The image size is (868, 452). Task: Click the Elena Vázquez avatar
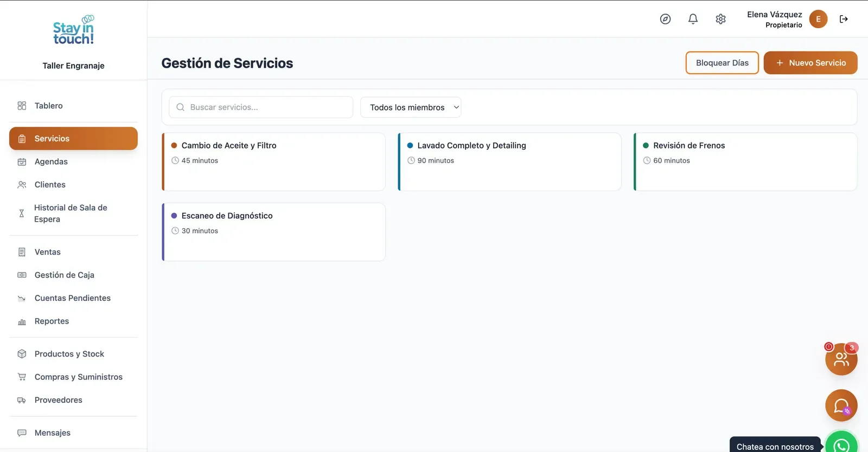pos(818,19)
